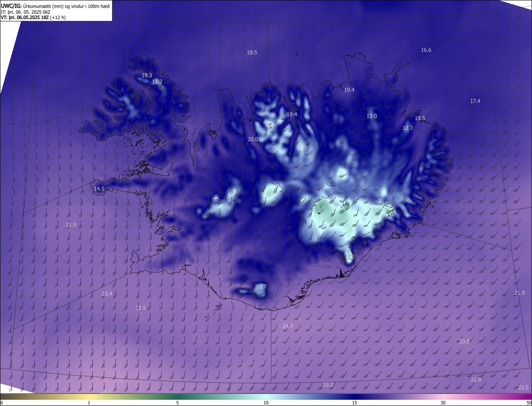Click the 11.7 value label over the southern glacier
Image resolution: width=532 pixels, height=406 pixels.
[261, 286]
